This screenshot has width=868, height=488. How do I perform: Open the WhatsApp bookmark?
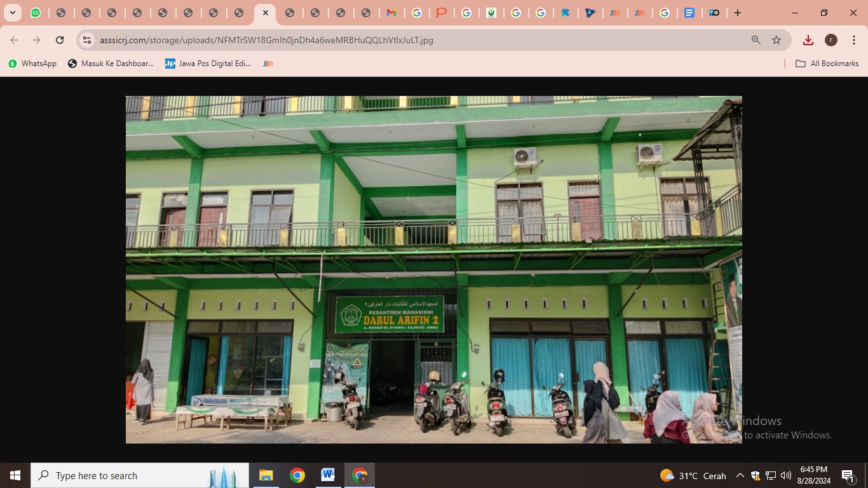tap(32, 64)
